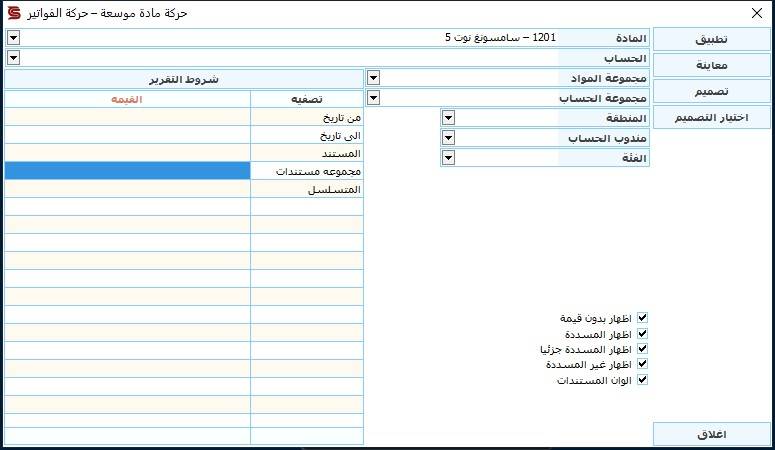Toggle اظهار بدون قيمة checkbox
The image size is (775, 450).
[642, 318]
